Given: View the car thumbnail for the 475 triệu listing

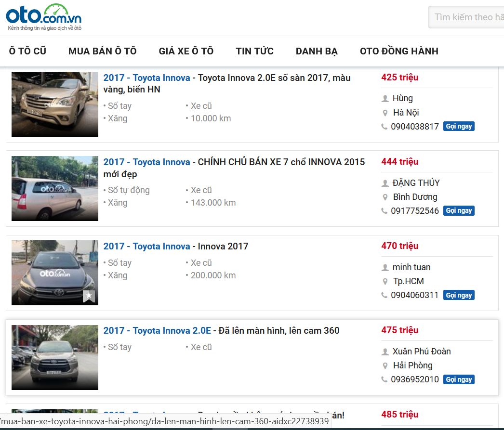Looking at the screenshot, I should tap(55, 357).
